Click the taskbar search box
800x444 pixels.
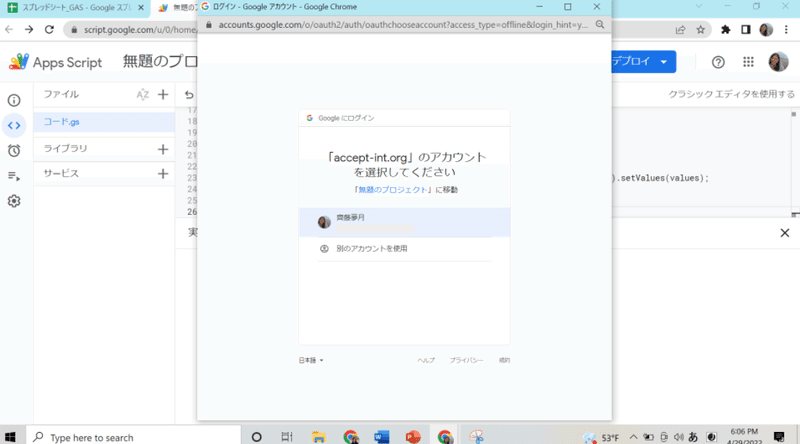coord(133,437)
